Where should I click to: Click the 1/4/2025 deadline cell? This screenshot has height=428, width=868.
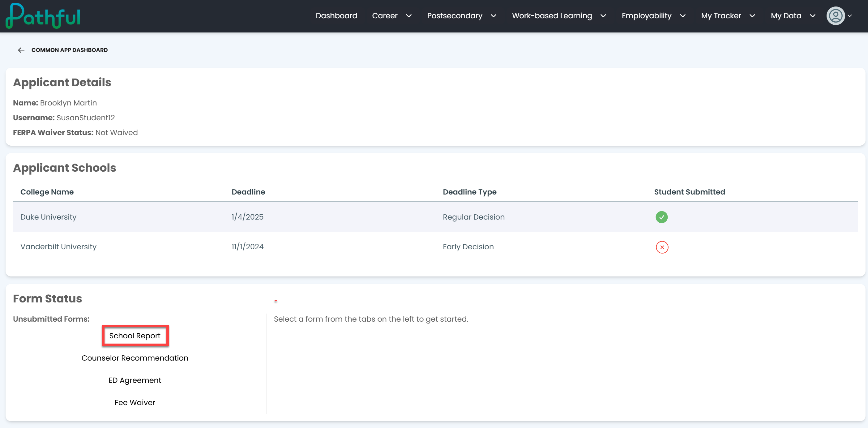point(247,217)
